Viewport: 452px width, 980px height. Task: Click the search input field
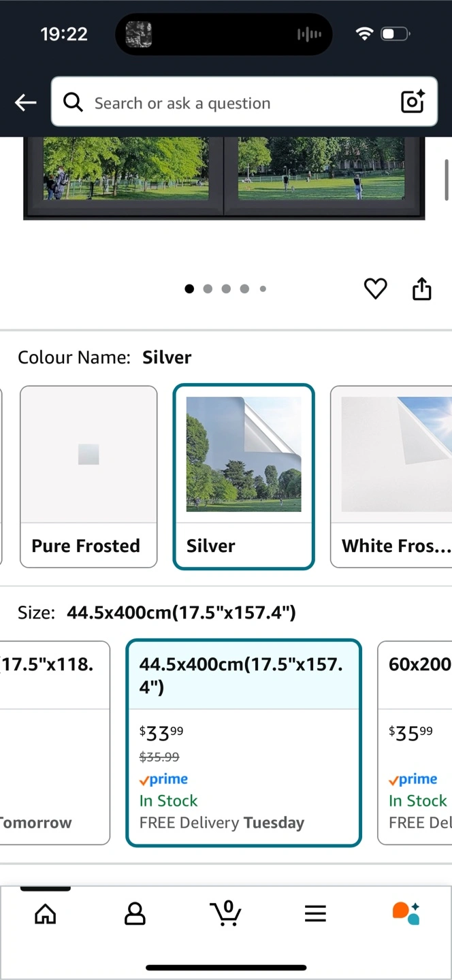tap(231, 103)
